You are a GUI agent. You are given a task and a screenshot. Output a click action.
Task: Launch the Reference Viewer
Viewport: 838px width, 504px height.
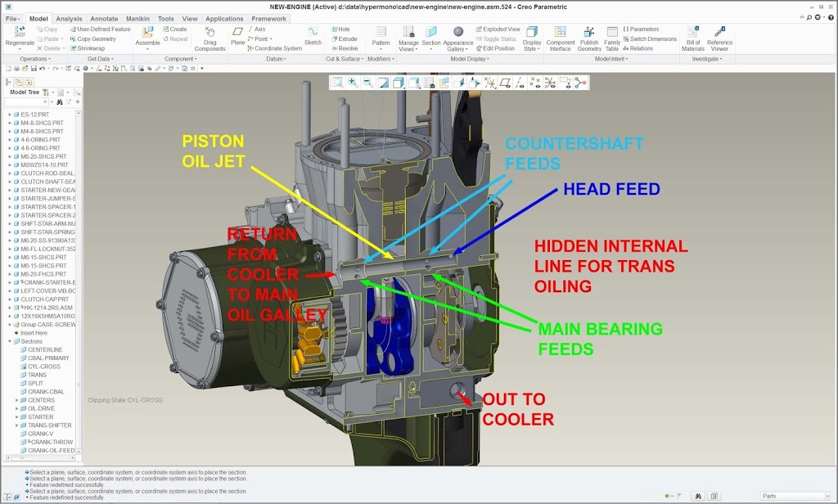(x=719, y=33)
